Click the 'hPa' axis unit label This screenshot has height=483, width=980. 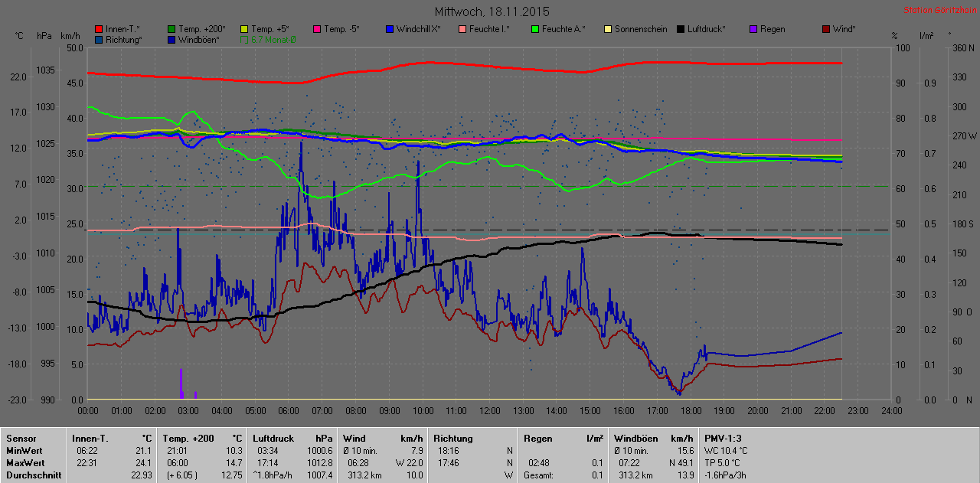tap(44, 36)
